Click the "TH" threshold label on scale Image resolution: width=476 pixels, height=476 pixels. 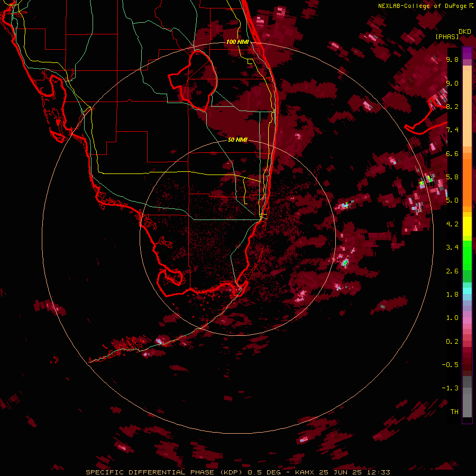click(x=454, y=412)
